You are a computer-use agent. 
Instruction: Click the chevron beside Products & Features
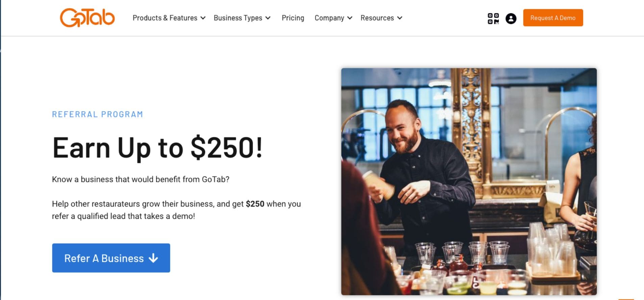coord(203,18)
